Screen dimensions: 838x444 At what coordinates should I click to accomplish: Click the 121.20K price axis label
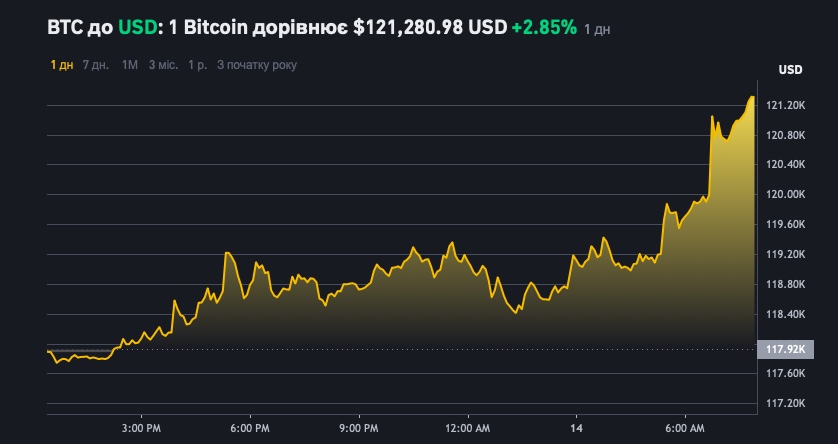[787, 105]
